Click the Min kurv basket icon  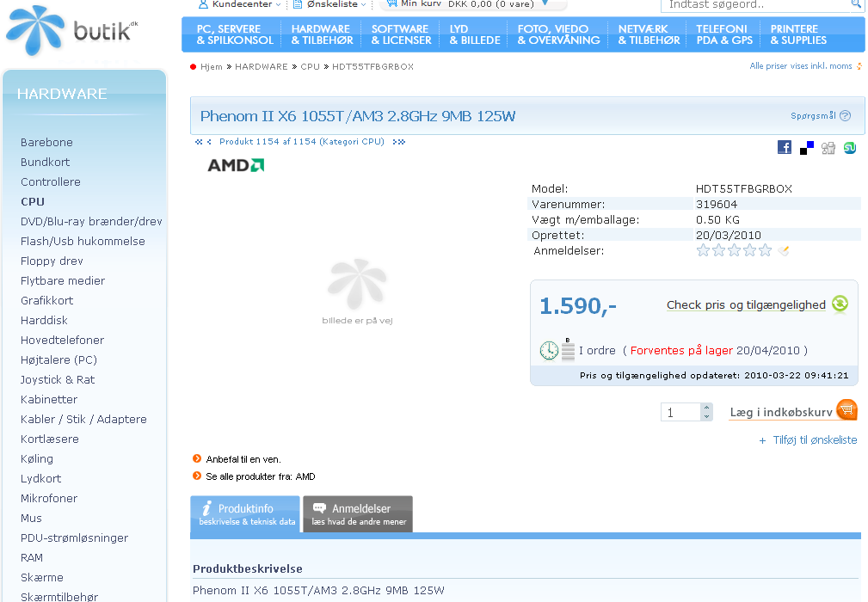(x=392, y=3)
